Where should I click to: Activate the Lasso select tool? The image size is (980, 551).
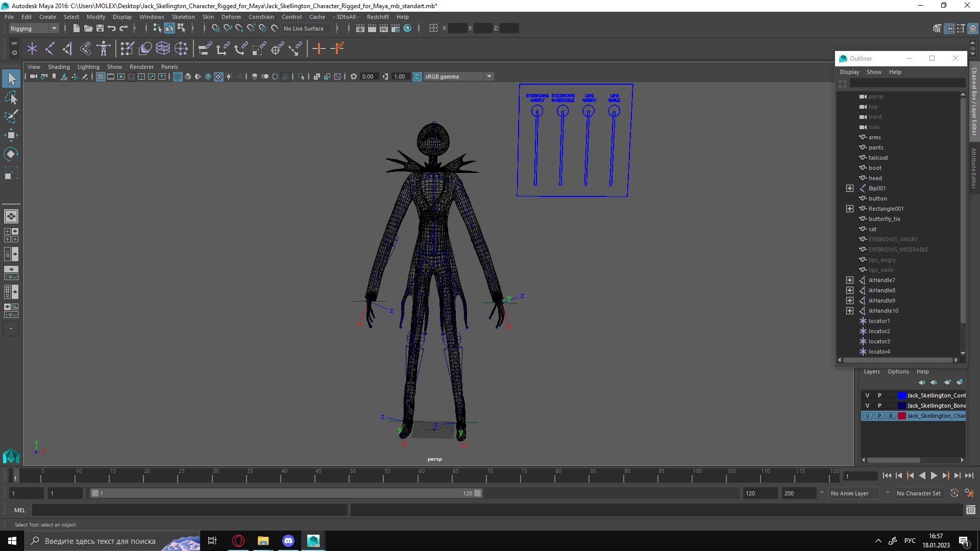(11, 97)
